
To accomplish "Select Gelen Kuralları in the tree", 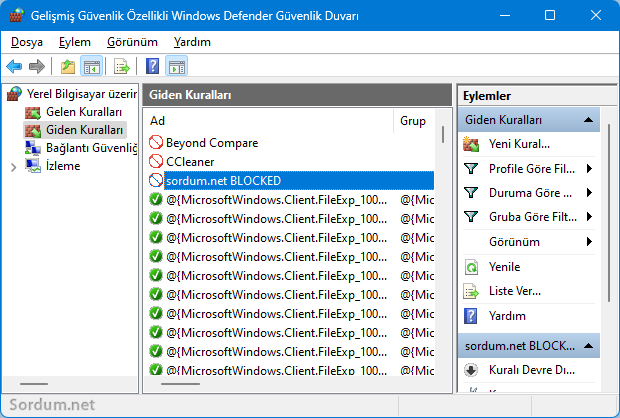I will click(84, 112).
